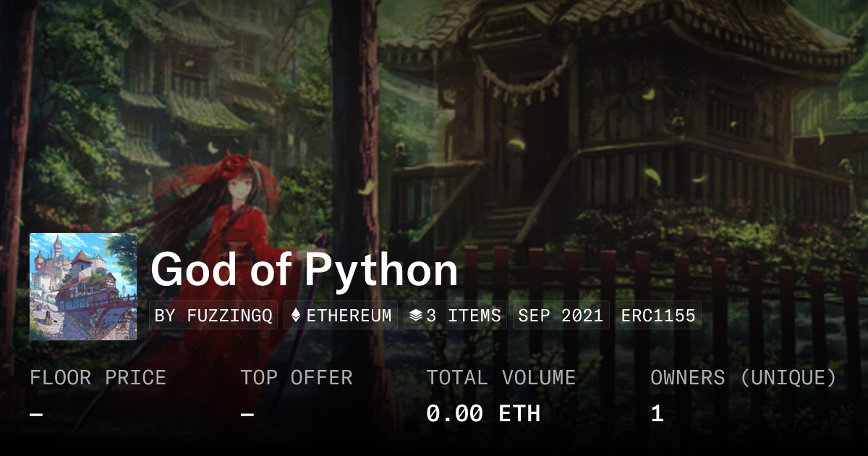
Task: Click the SEP 2021 creation date badge
Action: point(561,316)
